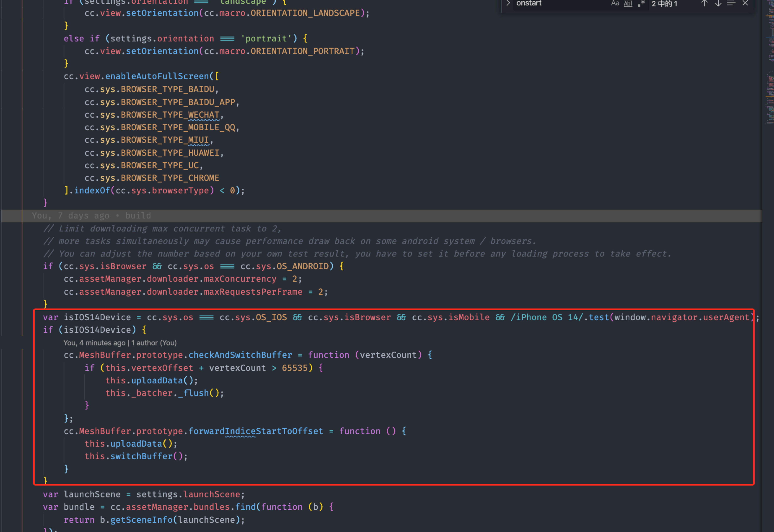Click the forwardIndiceStartToOffset identifier
Viewport: 774px width, 532px height.
256,431
